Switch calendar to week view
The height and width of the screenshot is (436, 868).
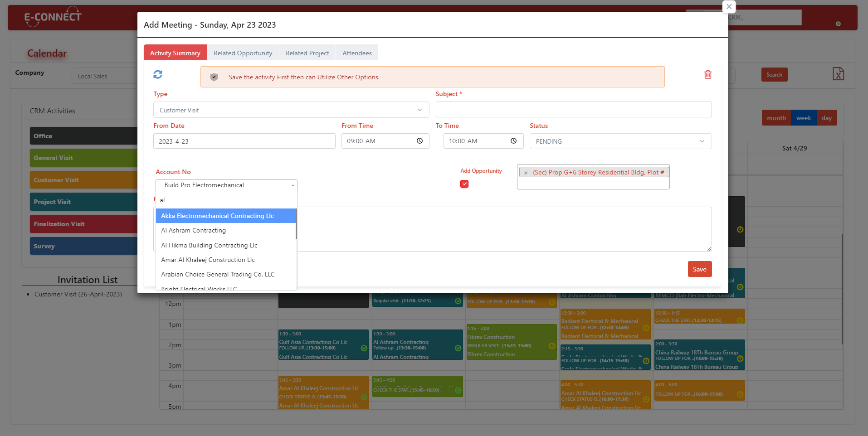pos(804,118)
